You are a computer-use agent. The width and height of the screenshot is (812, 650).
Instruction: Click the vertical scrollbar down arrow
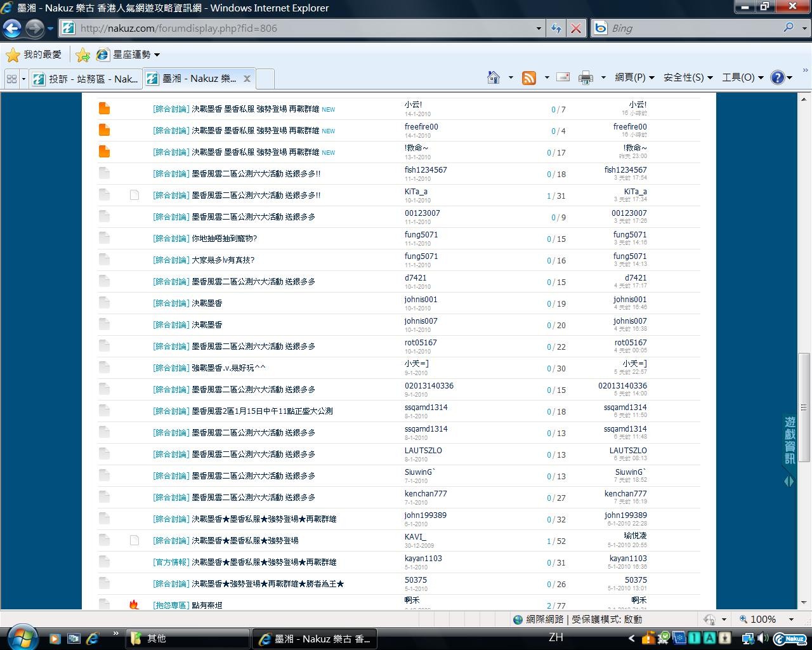pos(804,602)
